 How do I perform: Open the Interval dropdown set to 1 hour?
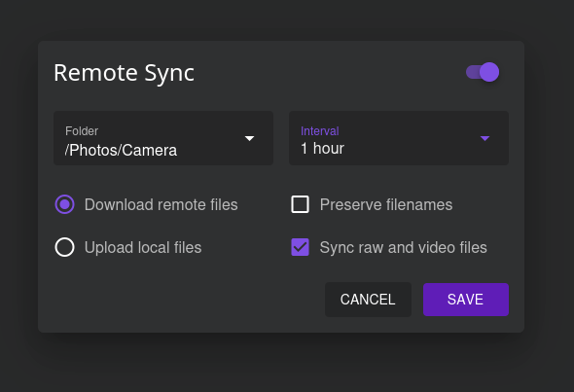pyautogui.click(x=399, y=138)
